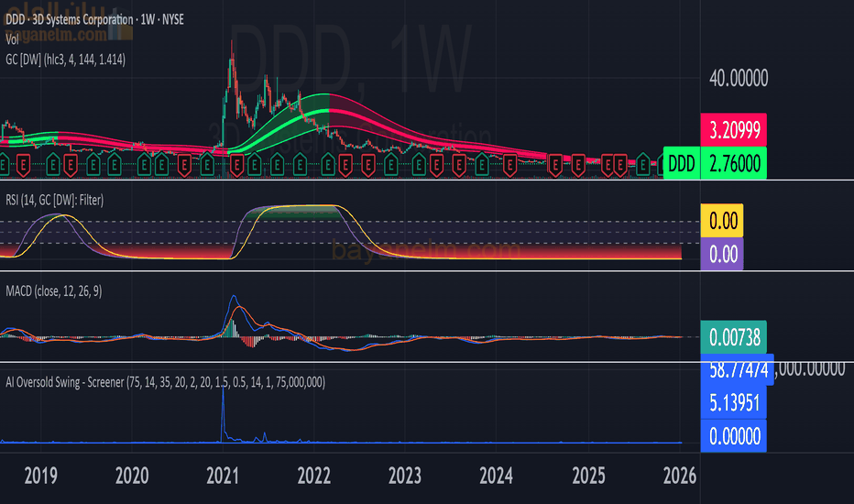Open the MACD (close, 12, 26, 9) legend
The height and width of the screenshot is (504, 854).
(x=66, y=291)
